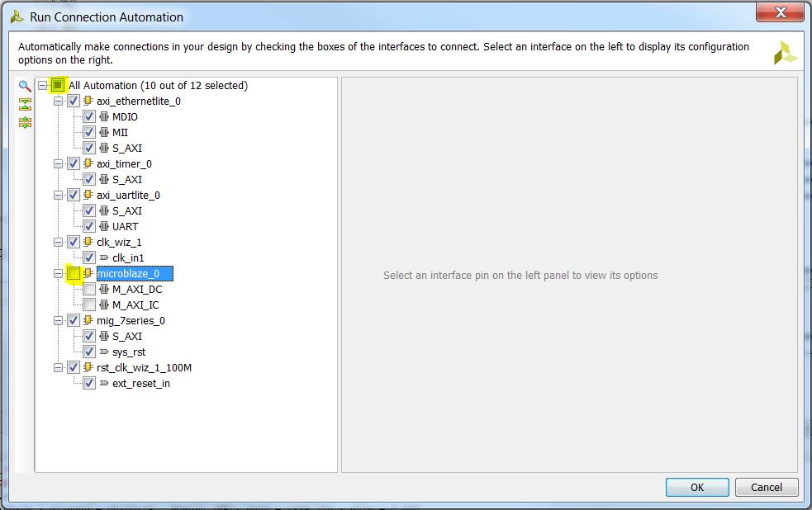Click the M_AXI_DC interface icon
Viewport: 812px width, 510px height.
coord(104,289)
